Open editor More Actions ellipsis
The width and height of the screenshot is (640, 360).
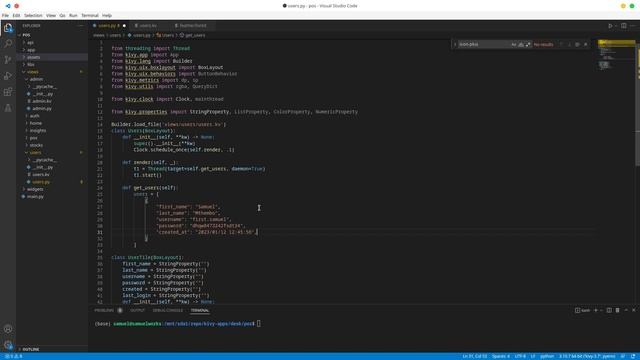633,26
